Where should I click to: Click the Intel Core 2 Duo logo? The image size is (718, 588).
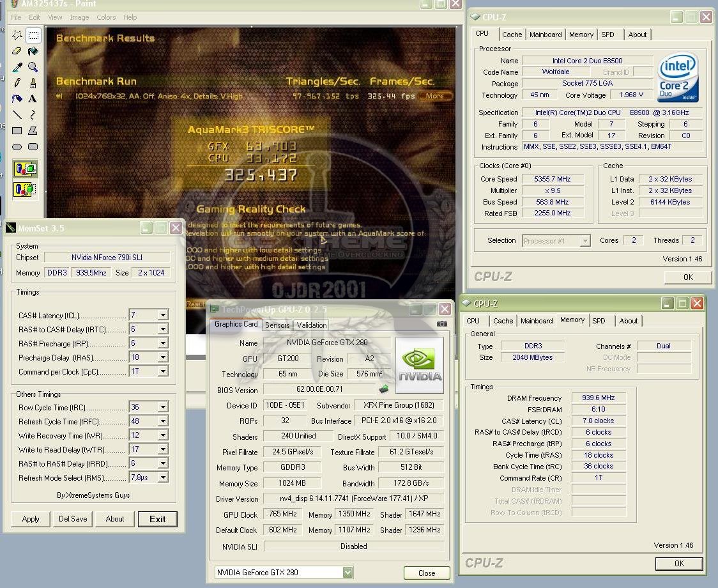point(678,77)
